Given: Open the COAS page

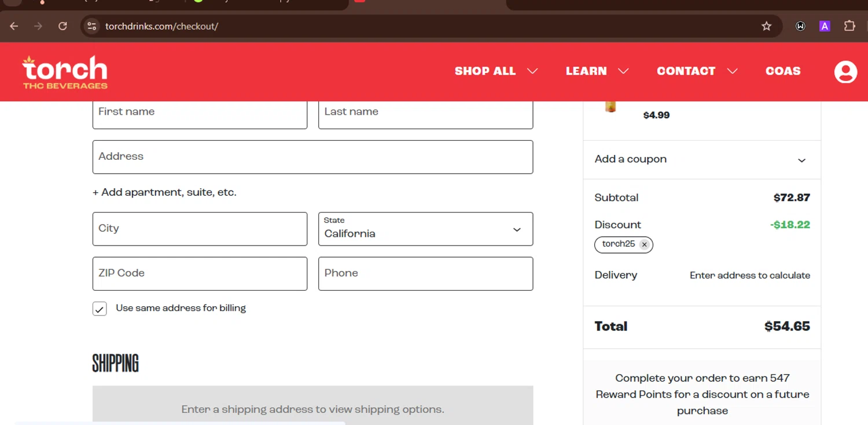Looking at the screenshot, I should point(783,71).
